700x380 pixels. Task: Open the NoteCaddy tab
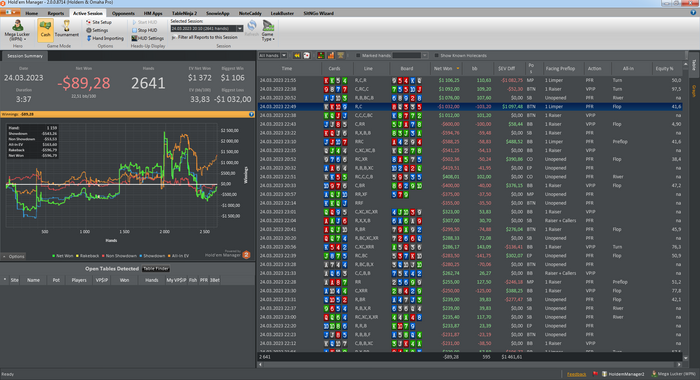point(250,13)
